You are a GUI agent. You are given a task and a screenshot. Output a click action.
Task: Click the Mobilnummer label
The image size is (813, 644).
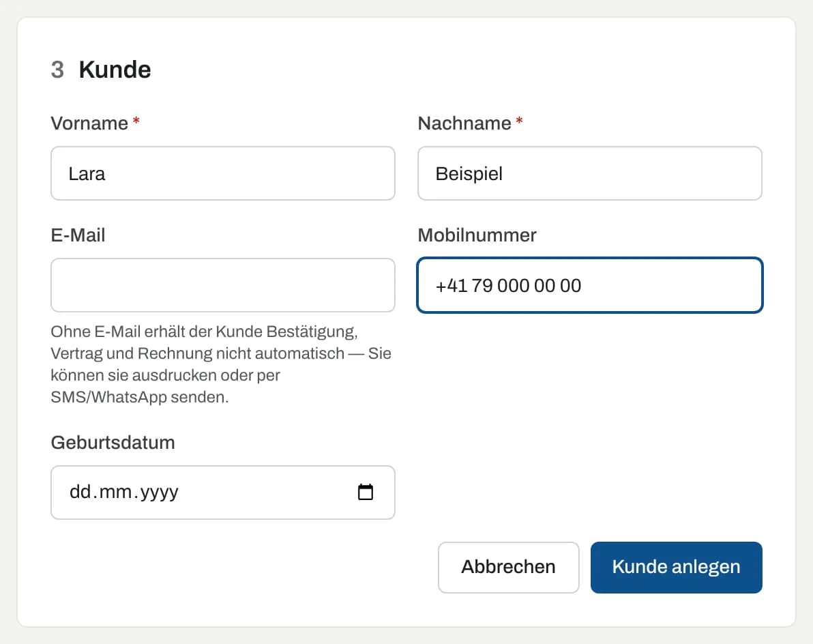477,235
